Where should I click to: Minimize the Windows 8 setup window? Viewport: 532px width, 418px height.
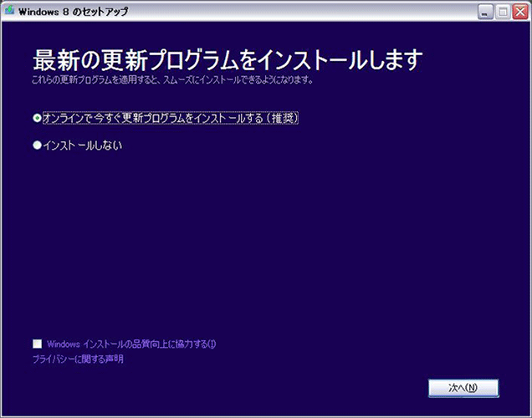point(485,13)
